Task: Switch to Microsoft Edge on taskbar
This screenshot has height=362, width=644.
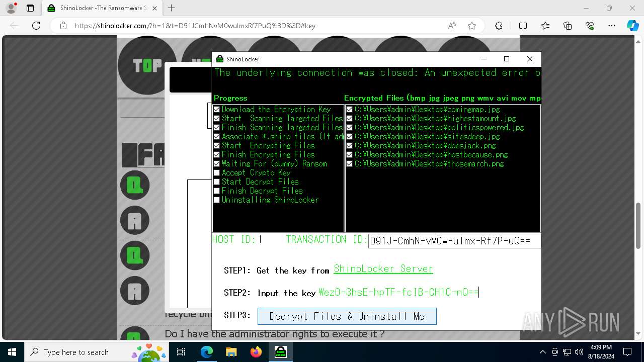Action: [207, 352]
